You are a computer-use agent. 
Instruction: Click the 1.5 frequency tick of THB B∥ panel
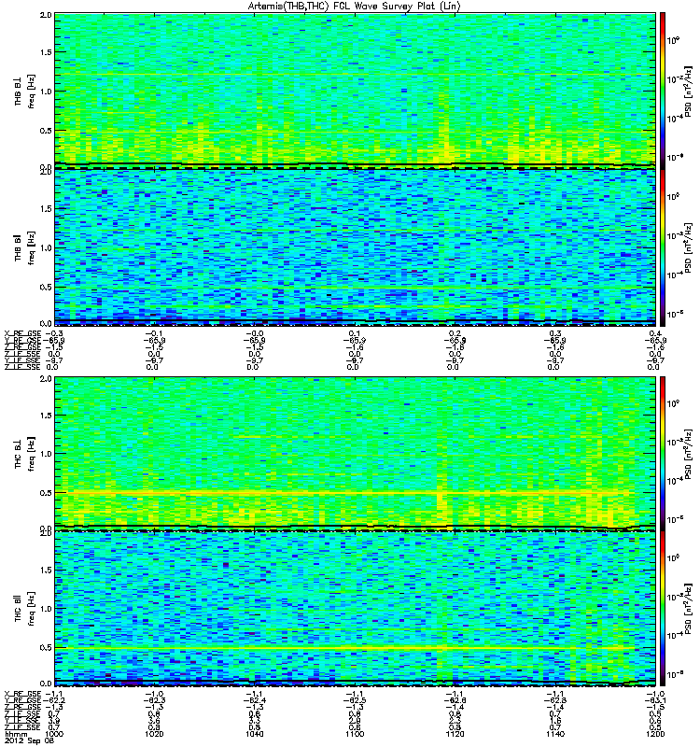coord(46,208)
